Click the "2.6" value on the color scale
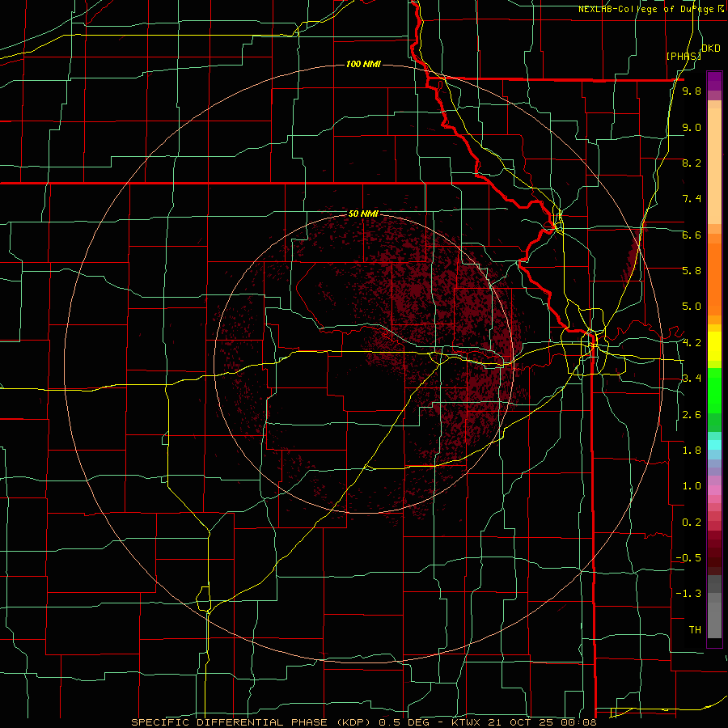The height and width of the screenshot is (728, 728). tap(692, 415)
